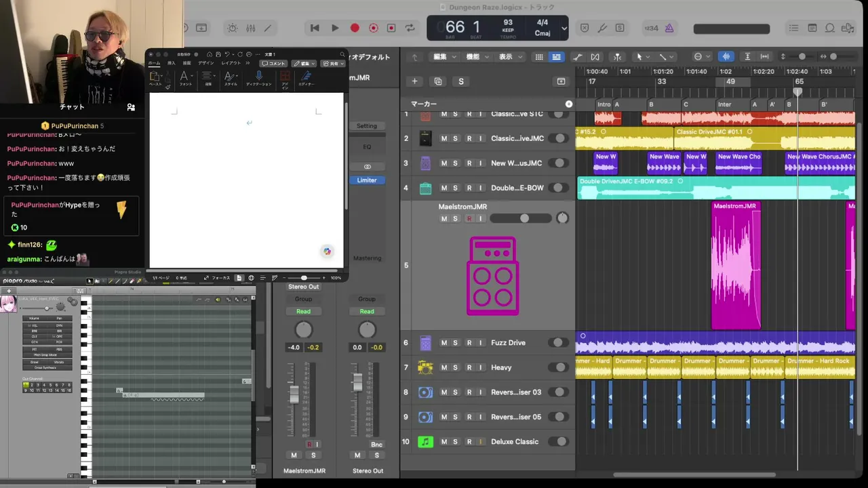
Task: Move the MaelstromJMR mixer volume fader
Action: click(294, 394)
